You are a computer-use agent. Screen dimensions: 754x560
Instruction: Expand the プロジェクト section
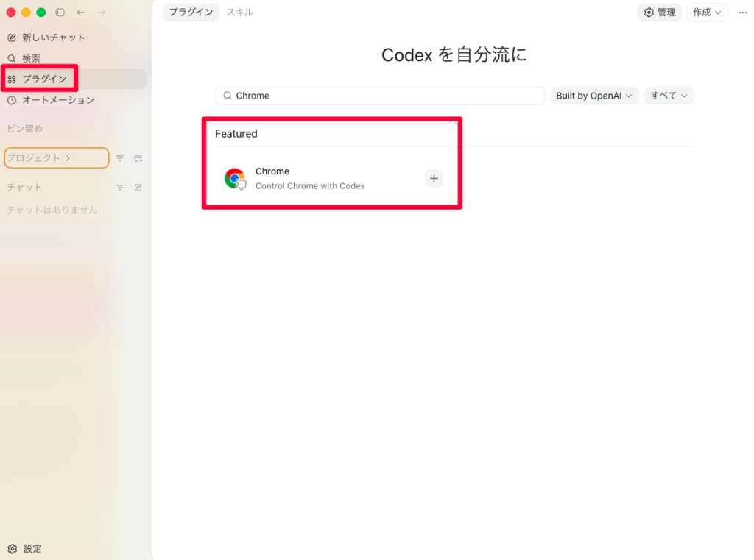click(x=56, y=158)
